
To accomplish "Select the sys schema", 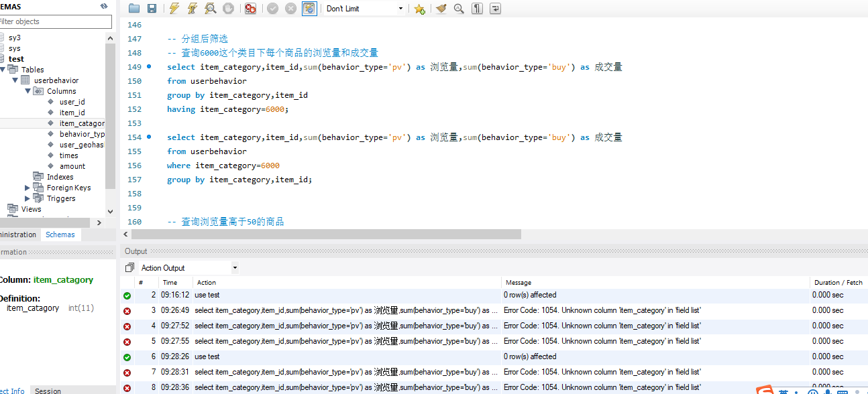I will pyautogui.click(x=15, y=48).
